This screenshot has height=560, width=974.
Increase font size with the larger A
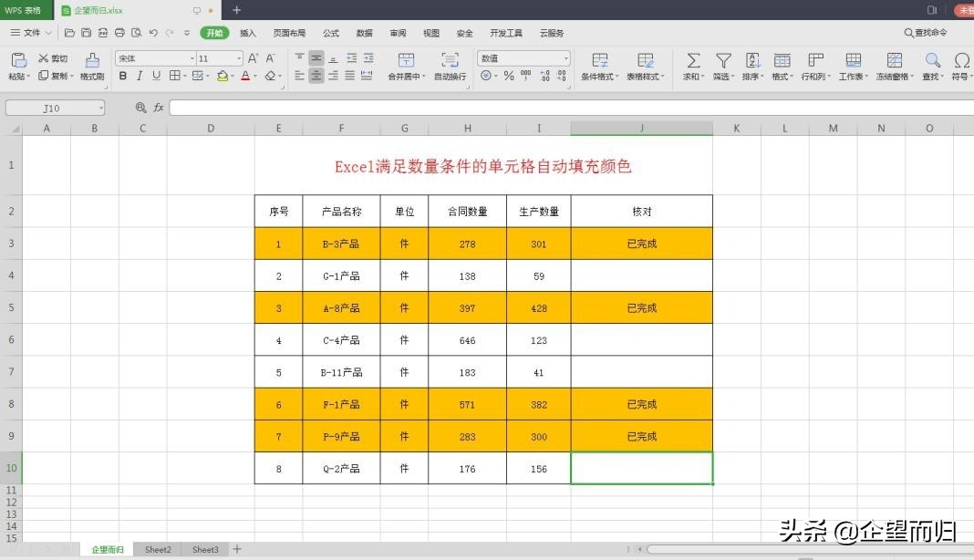[x=253, y=58]
